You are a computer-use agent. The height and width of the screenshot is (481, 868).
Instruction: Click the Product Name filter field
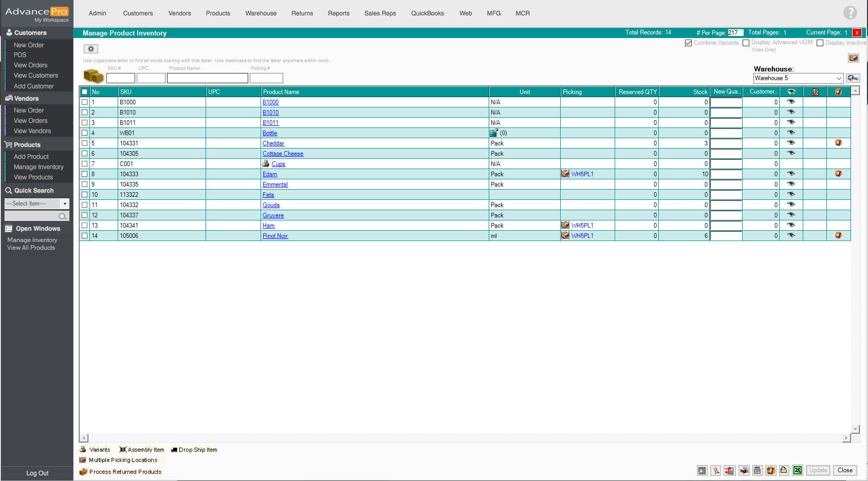207,78
